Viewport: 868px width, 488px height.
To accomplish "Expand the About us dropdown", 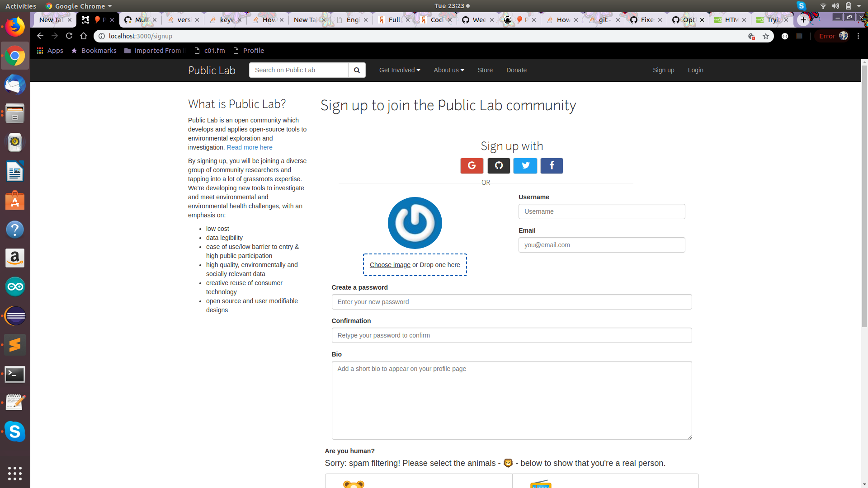I will (x=448, y=70).
